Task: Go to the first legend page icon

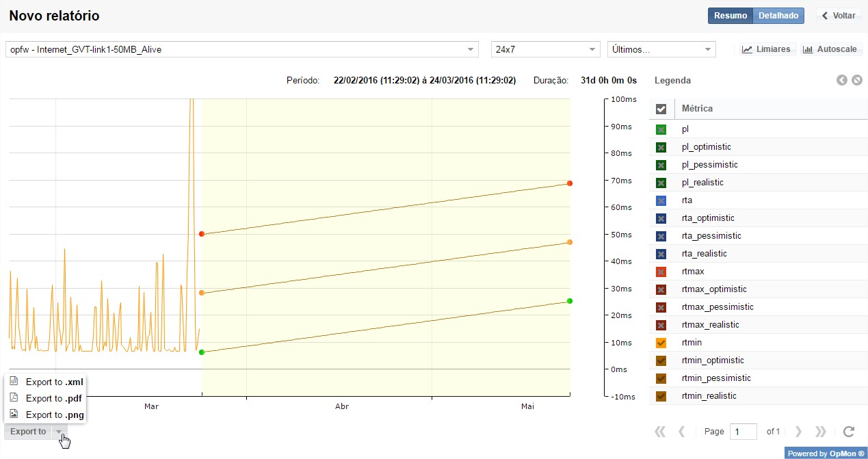Action: point(660,432)
